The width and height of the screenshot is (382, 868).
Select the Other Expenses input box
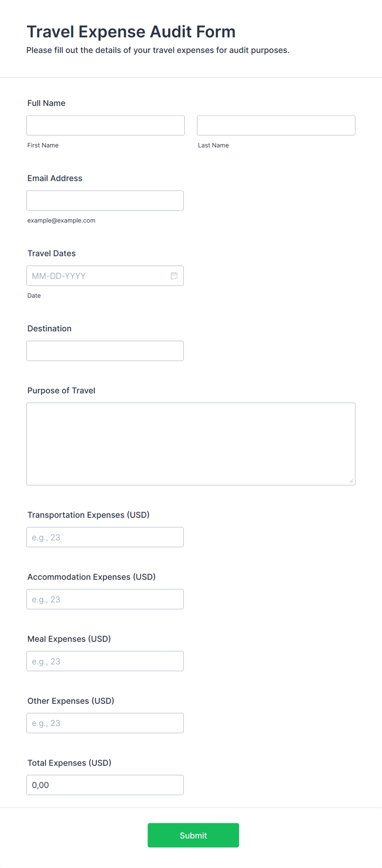[105, 723]
